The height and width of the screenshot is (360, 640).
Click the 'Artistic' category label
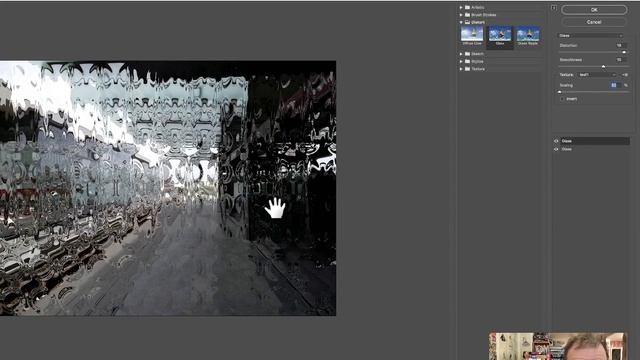click(478, 7)
